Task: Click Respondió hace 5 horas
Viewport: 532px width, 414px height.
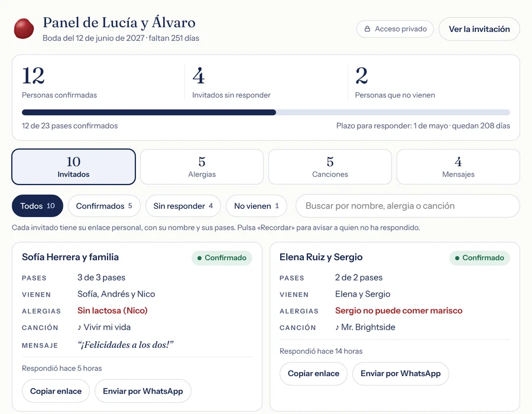Action: 61,368
